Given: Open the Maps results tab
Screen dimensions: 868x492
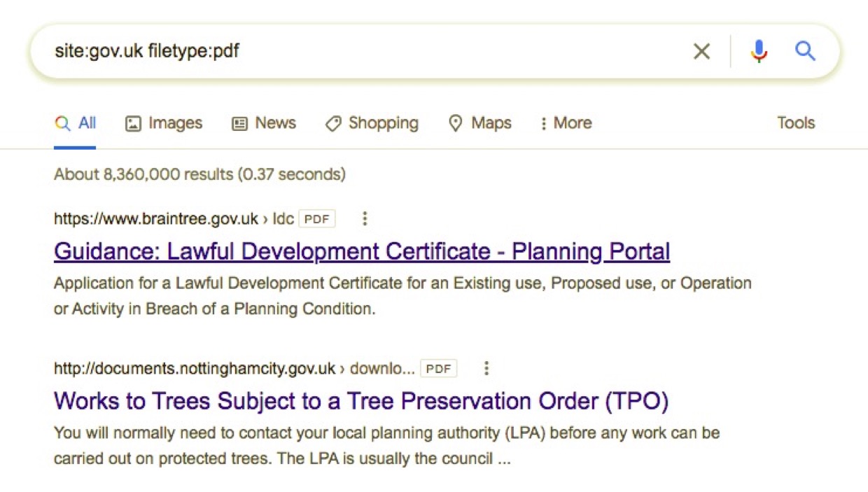Looking at the screenshot, I should tap(480, 123).
